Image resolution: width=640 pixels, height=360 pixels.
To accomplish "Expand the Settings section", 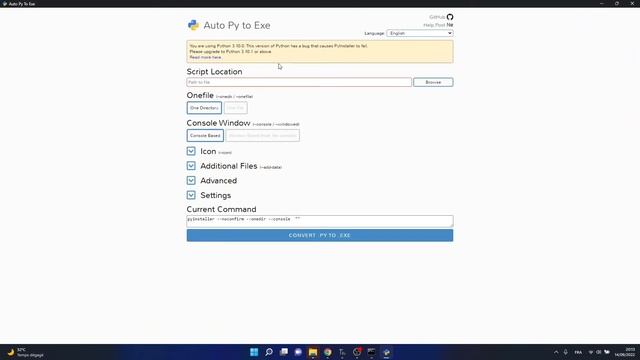I will pos(191,195).
